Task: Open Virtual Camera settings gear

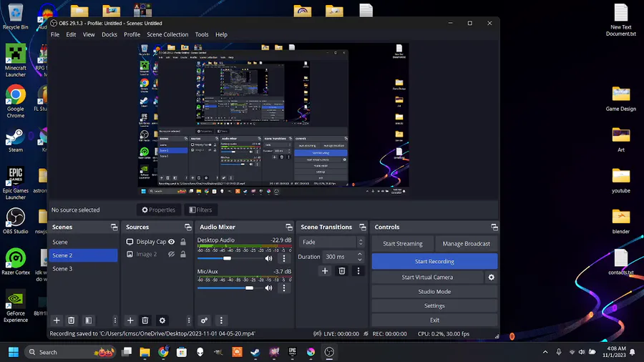Action: pos(491,277)
